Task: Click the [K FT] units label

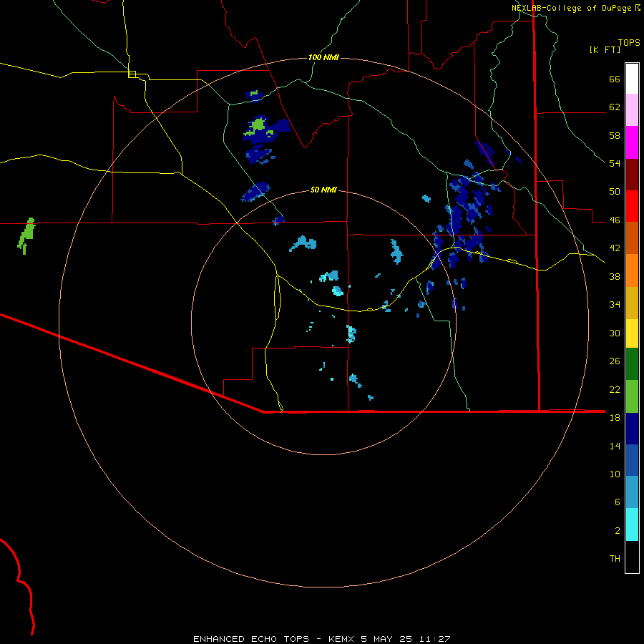Action: pyautogui.click(x=605, y=49)
